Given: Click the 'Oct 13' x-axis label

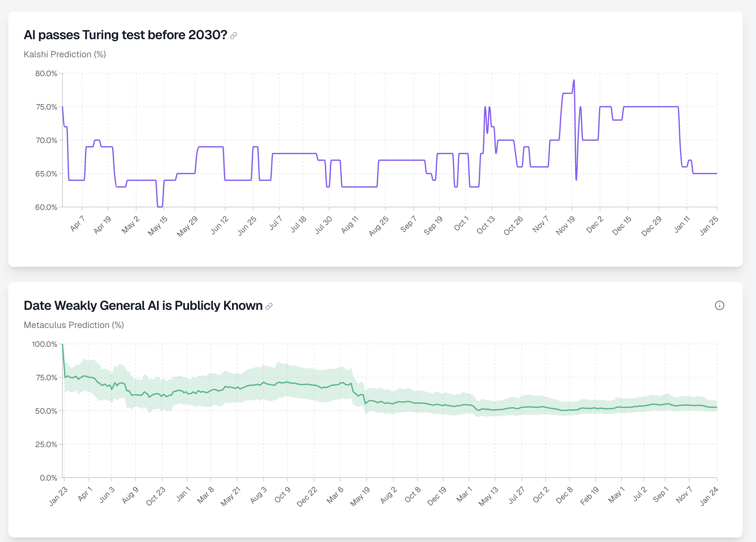Looking at the screenshot, I should click(x=486, y=225).
